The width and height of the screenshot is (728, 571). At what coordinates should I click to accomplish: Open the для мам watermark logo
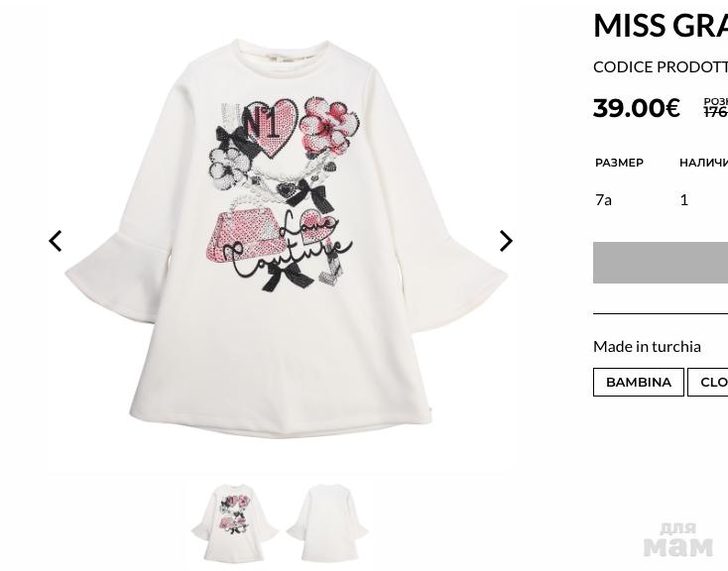[x=677, y=539]
